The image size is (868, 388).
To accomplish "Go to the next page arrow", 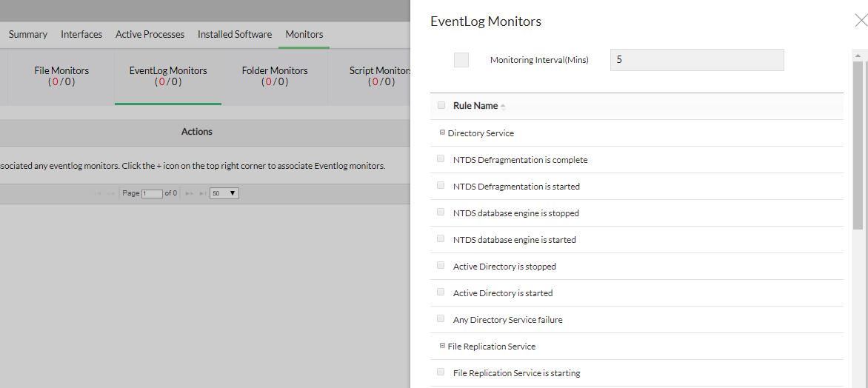I will [189, 193].
